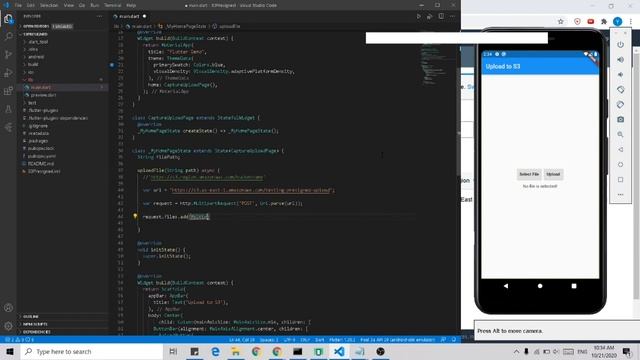Open the Extensions view
Image resolution: width=640 pixels, height=360 pixels.
(x=8, y=91)
